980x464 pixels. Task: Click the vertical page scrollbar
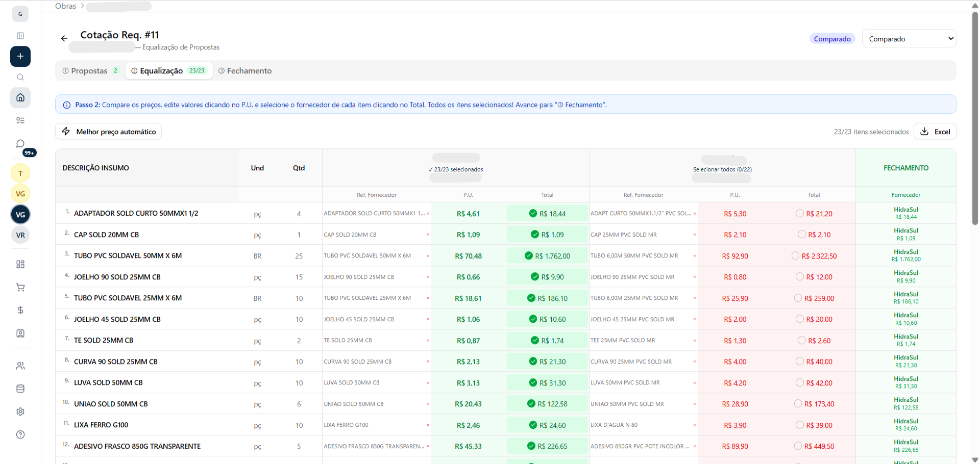(x=975, y=117)
